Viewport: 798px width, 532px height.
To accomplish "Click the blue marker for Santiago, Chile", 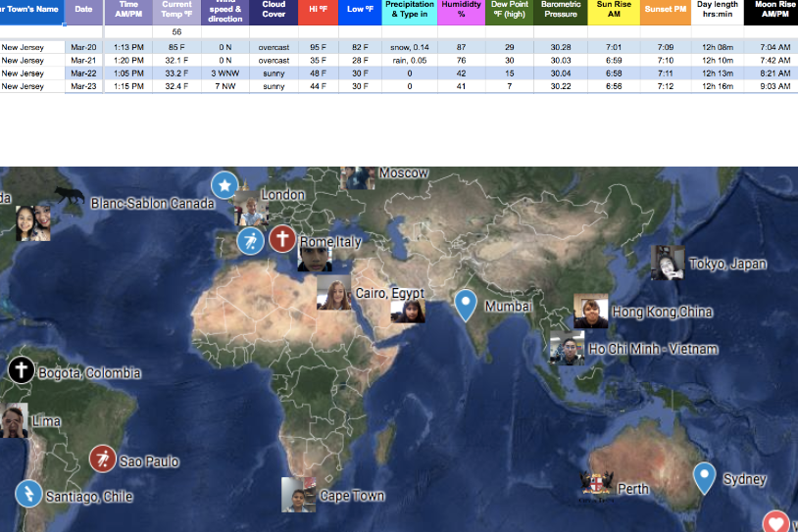I will click(x=29, y=493).
